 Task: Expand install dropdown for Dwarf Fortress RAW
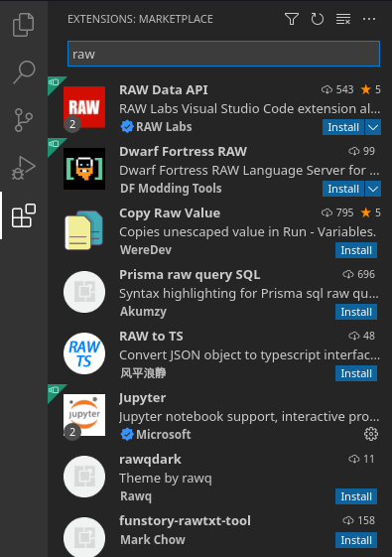point(373,189)
